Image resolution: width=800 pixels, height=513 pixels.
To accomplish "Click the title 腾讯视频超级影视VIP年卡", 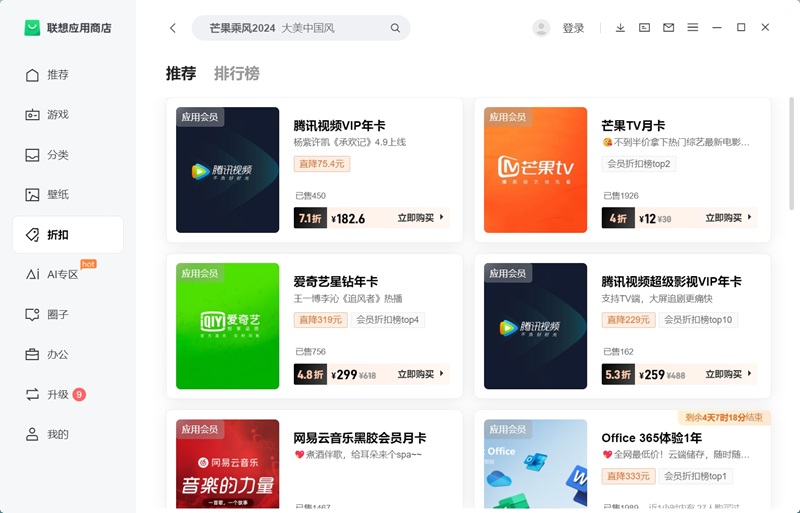I will [x=671, y=282].
